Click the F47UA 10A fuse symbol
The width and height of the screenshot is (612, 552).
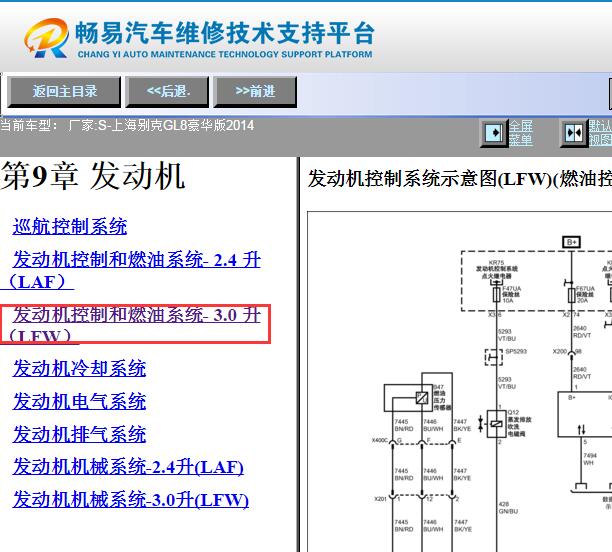click(496, 295)
